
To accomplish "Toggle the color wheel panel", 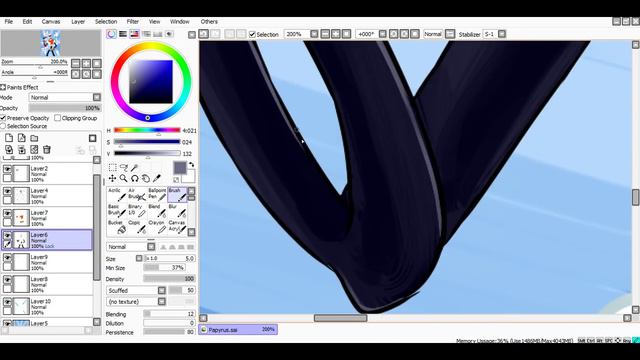I will point(111,34).
